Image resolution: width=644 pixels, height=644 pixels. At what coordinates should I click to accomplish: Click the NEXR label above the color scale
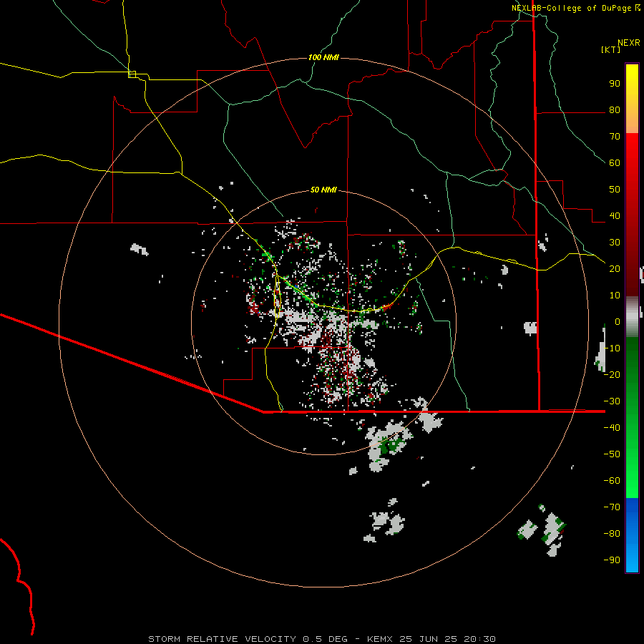tap(629, 43)
